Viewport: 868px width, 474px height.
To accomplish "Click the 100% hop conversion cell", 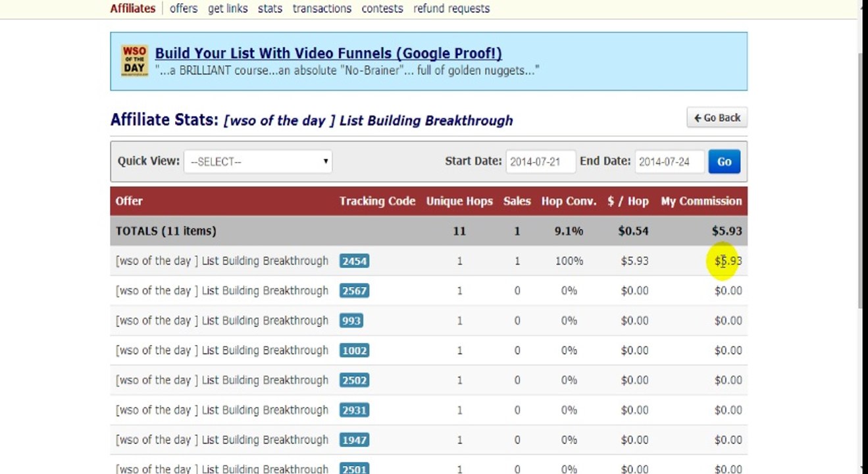I will pos(569,261).
